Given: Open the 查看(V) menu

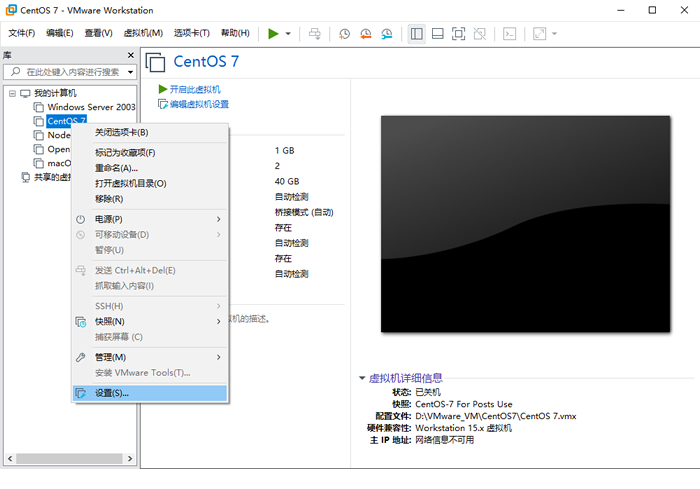Looking at the screenshot, I should (98, 33).
